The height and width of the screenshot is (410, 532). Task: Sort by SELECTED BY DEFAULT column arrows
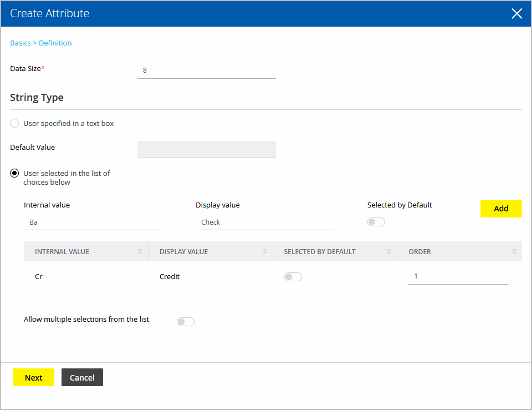click(389, 251)
